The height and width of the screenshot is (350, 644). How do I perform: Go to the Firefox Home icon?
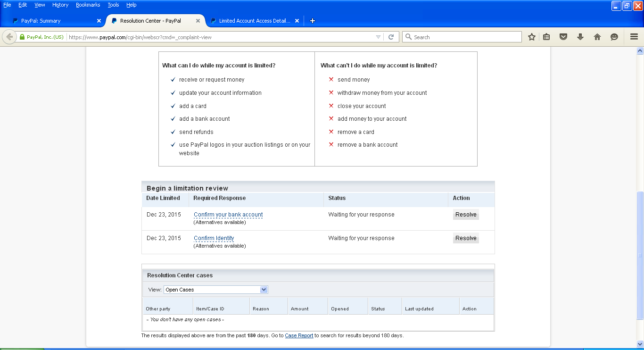tap(597, 37)
